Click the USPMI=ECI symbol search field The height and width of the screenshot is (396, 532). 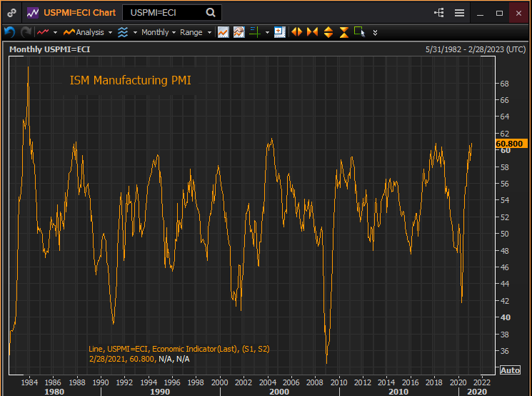point(164,13)
